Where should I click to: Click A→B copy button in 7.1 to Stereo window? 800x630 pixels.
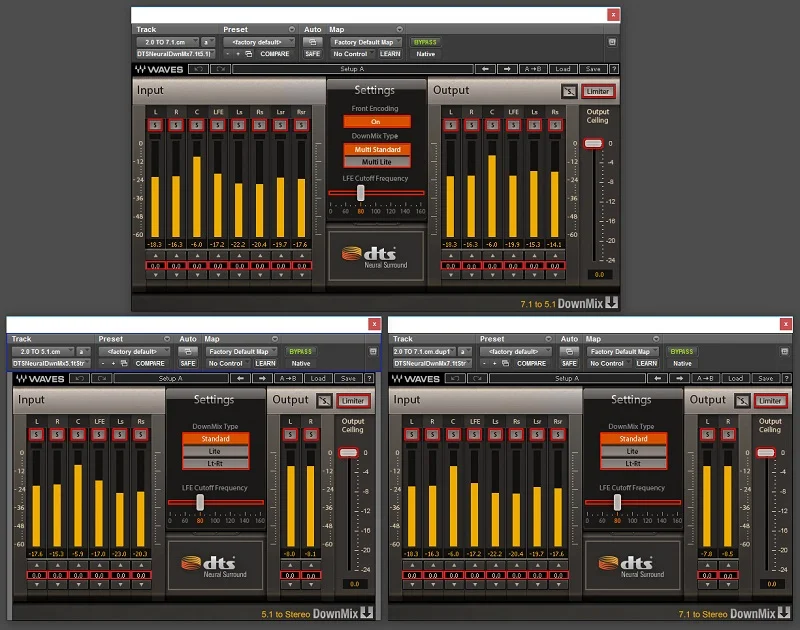click(x=705, y=379)
